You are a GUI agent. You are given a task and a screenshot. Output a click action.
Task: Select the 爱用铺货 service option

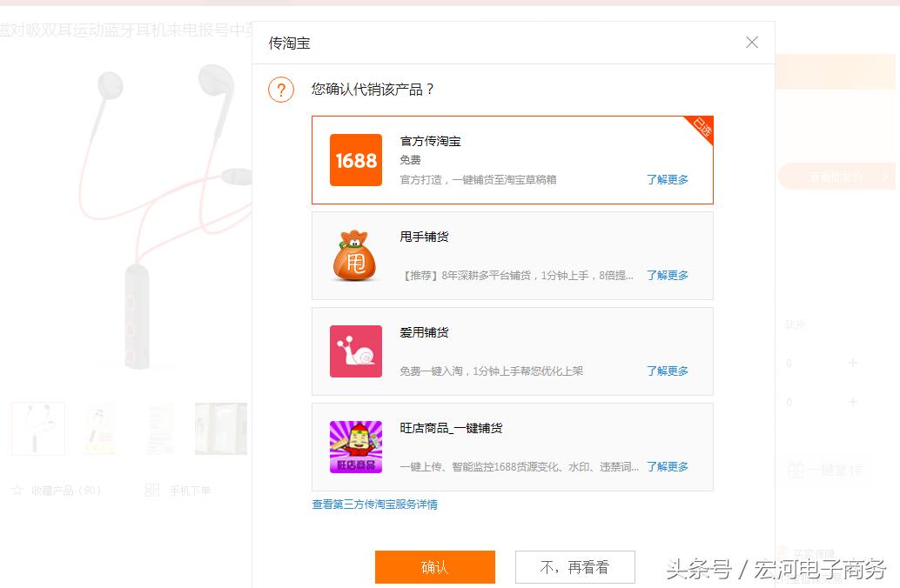[x=512, y=351]
